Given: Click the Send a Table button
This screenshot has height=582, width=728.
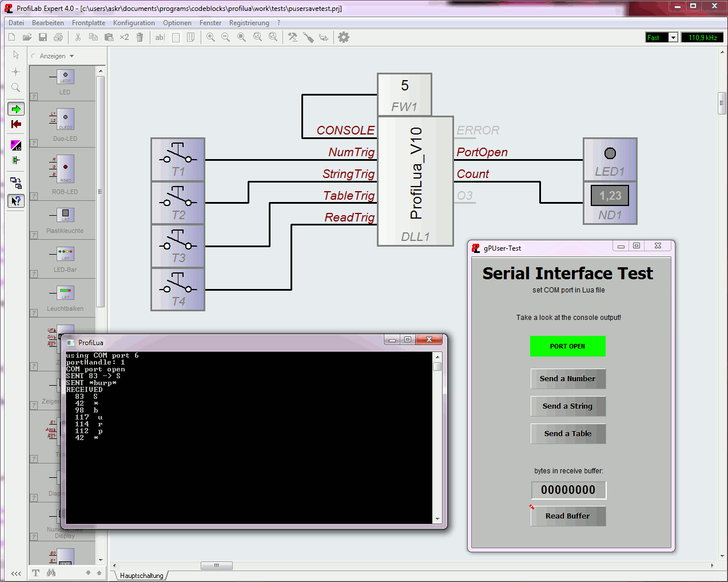Looking at the screenshot, I should pyautogui.click(x=568, y=434).
